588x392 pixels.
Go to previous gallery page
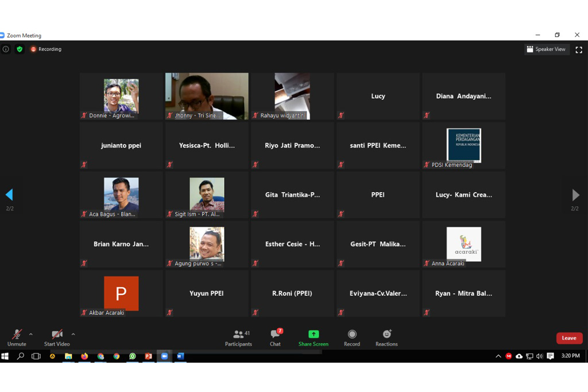(9, 194)
